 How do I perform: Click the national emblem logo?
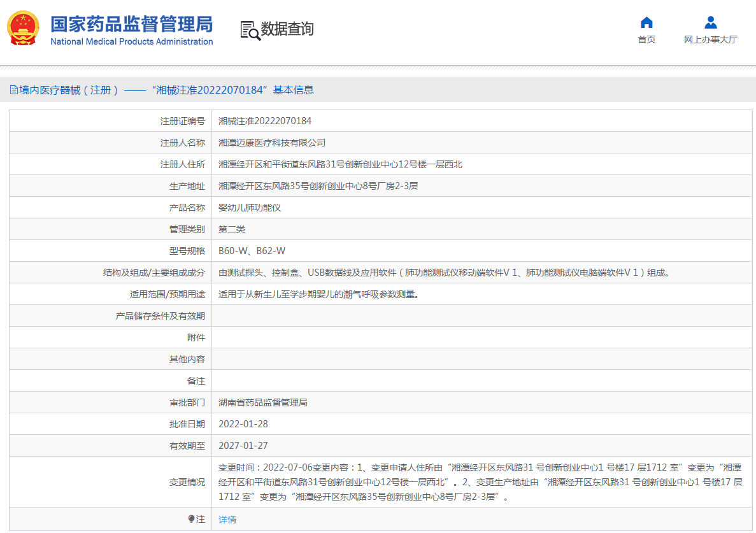23,29
